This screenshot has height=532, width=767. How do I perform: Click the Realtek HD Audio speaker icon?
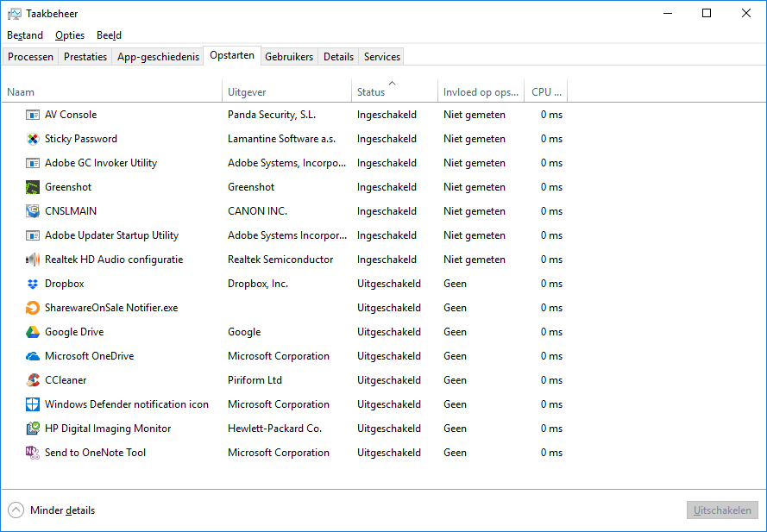coord(33,260)
